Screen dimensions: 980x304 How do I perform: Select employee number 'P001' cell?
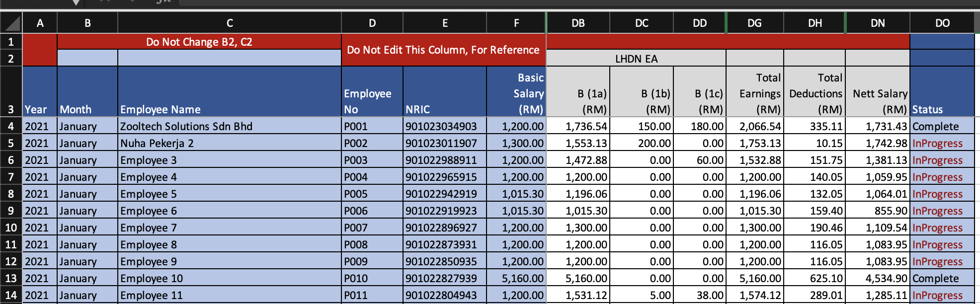pos(372,126)
